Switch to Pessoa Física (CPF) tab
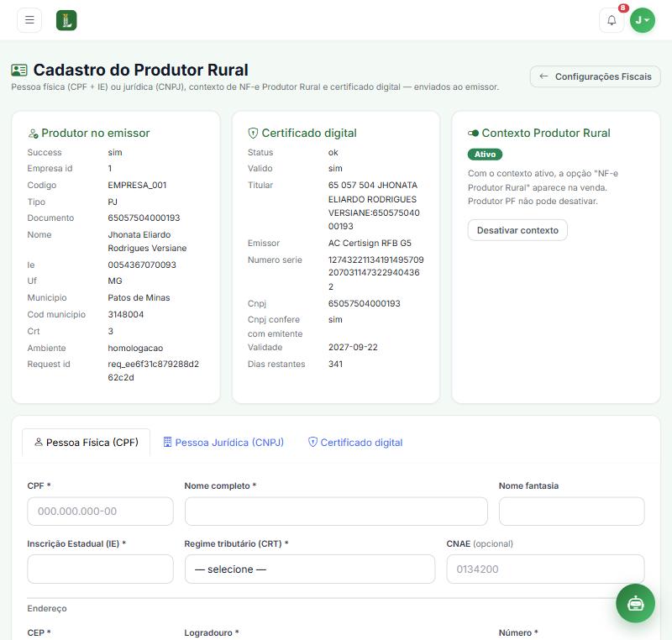672x640 pixels. (87, 443)
